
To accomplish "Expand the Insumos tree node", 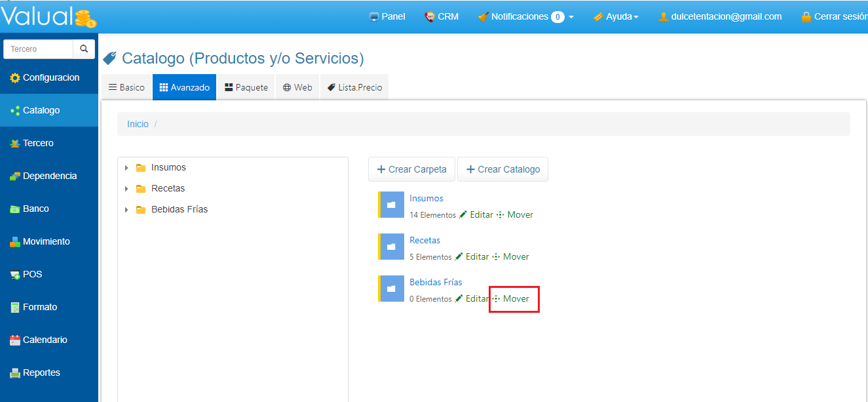I will tap(126, 168).
